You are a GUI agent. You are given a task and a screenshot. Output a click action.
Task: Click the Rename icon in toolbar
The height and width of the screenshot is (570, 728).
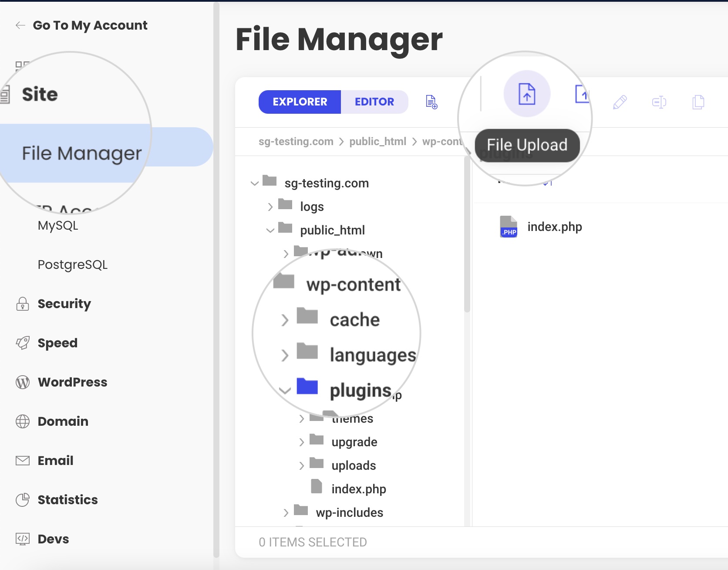[659, 102]
